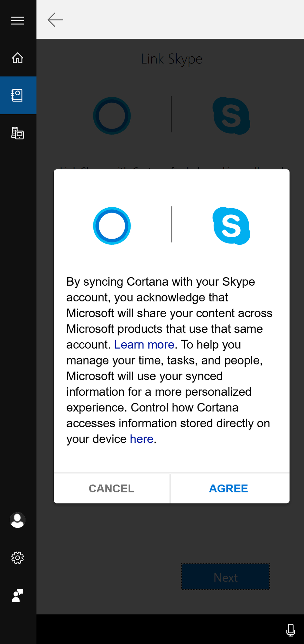This screenshot has width=304, height=644.
Task: Click the CANCEL button
Action: [112, 488]
